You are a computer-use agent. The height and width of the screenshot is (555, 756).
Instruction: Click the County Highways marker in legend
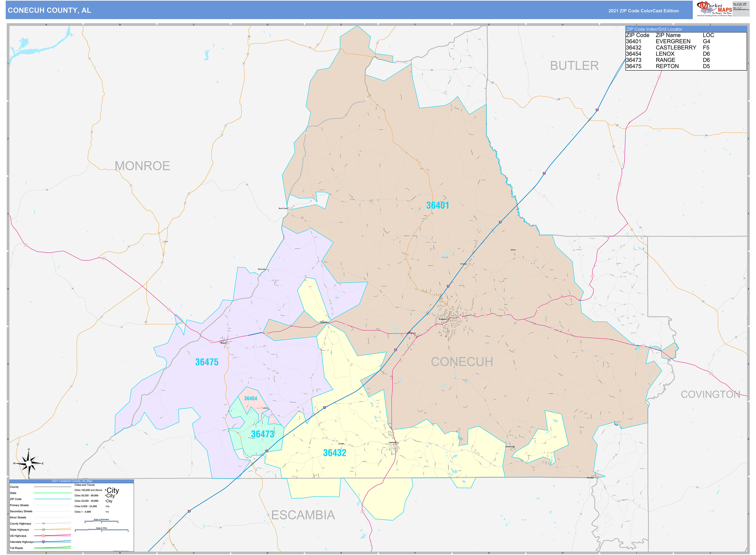44,523
